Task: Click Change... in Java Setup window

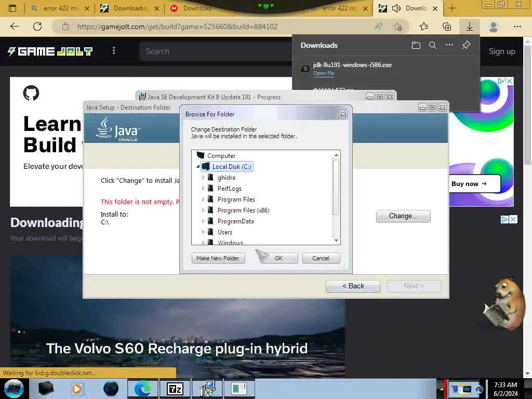Action: [403, 216]
